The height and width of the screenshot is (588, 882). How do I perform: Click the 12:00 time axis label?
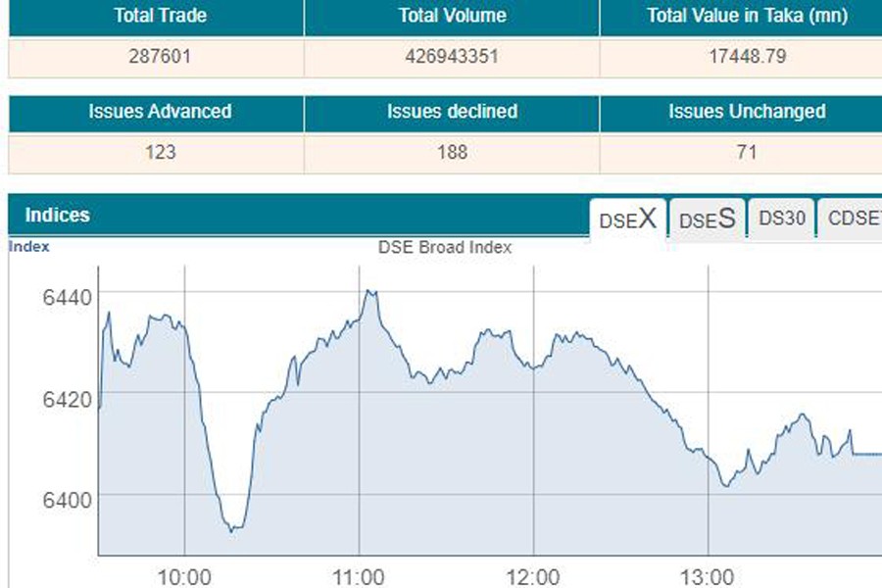click(x=532, y=575)
